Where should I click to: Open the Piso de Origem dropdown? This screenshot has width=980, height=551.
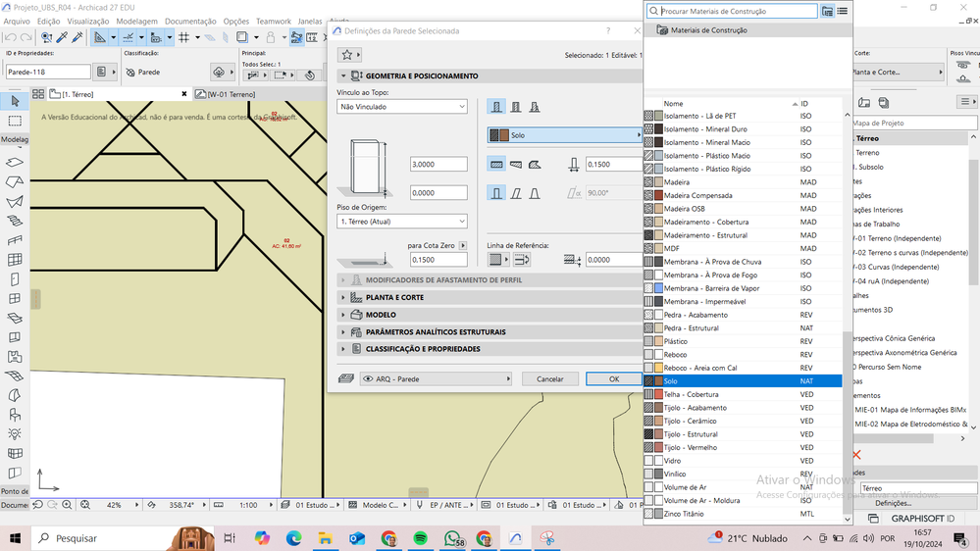point(402,222)
